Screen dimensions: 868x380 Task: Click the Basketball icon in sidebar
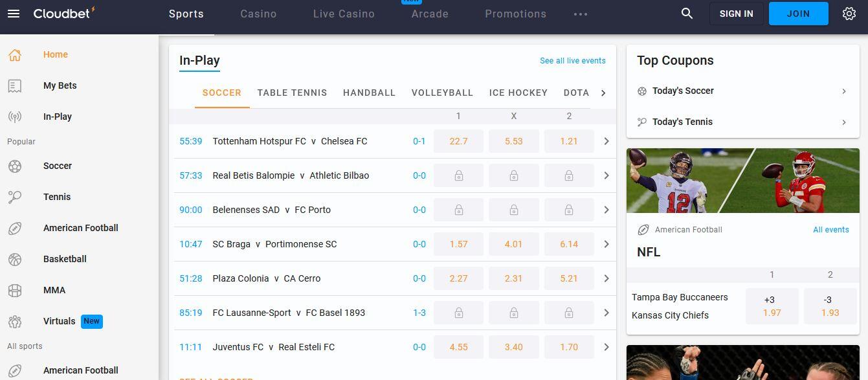pyautogui.click(x=15, y=260)
